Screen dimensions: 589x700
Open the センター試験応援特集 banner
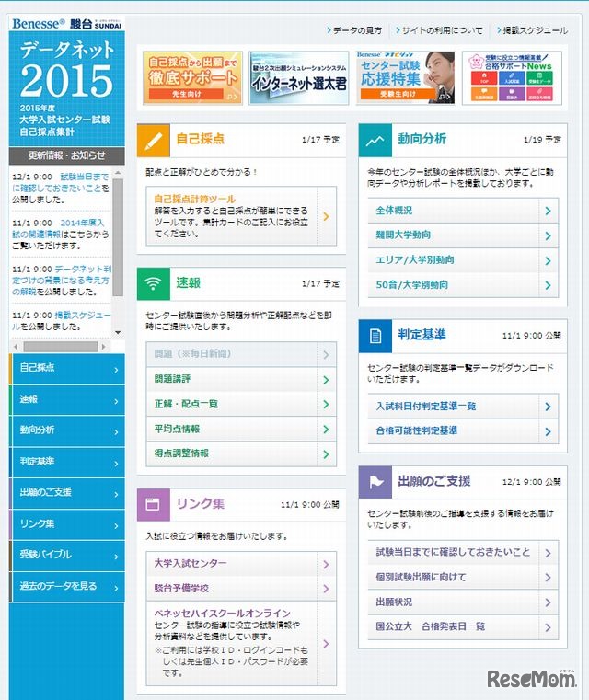pos(405,77)
